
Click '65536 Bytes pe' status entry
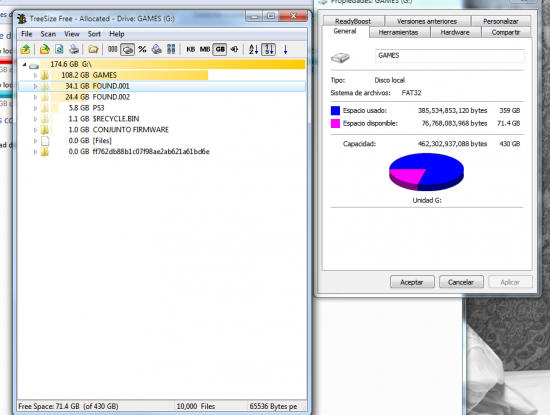pos(273,406)
